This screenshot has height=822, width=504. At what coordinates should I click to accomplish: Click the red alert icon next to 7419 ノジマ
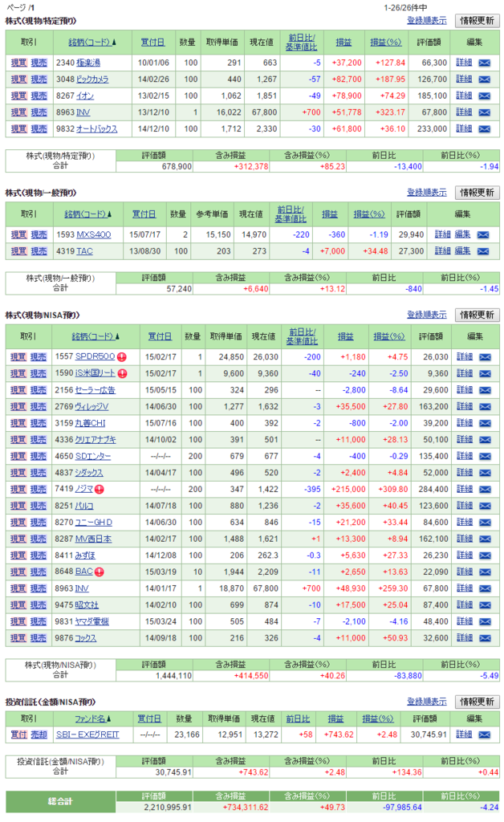(x=99, y=490)
